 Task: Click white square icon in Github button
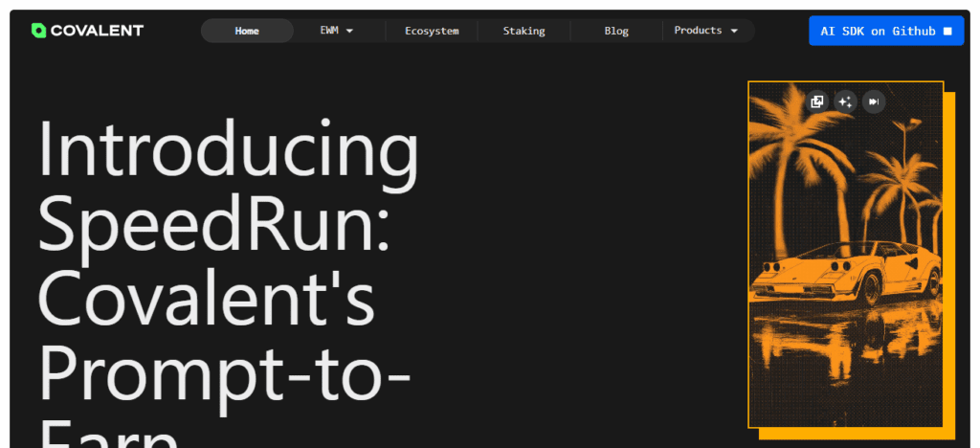pos(947,31)
